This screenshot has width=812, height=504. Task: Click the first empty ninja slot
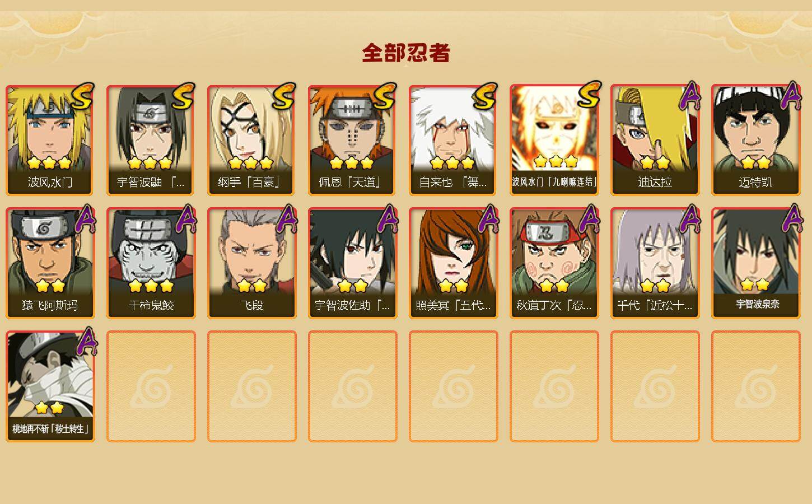[151, 386]
